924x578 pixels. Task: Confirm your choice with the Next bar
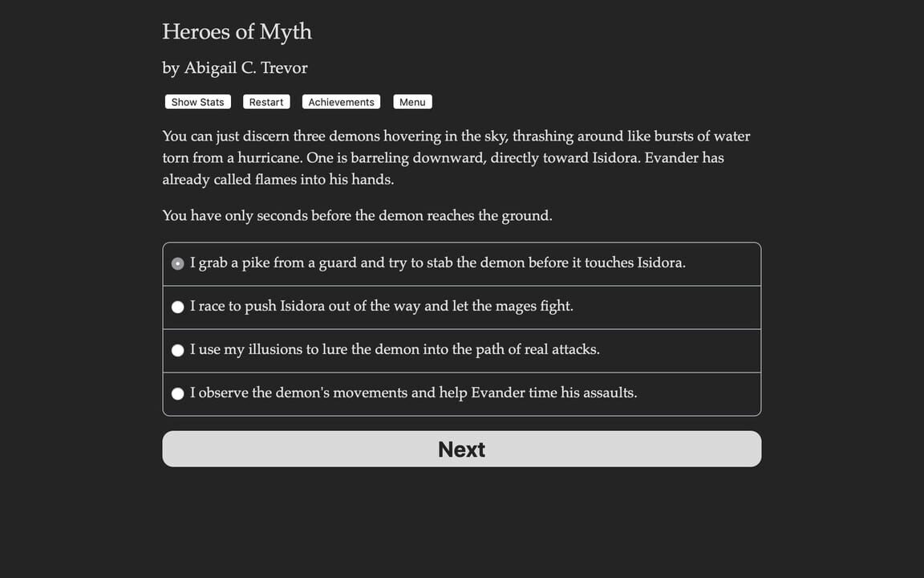coord(461,448)
